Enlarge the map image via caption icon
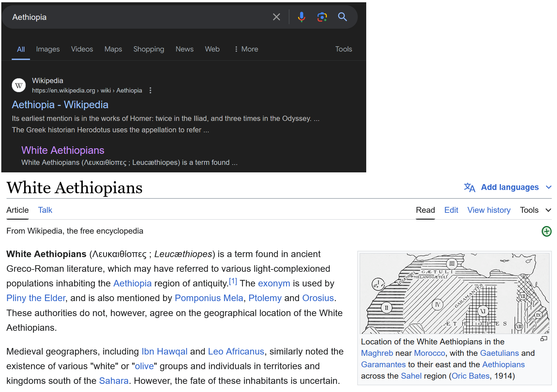 544,339
